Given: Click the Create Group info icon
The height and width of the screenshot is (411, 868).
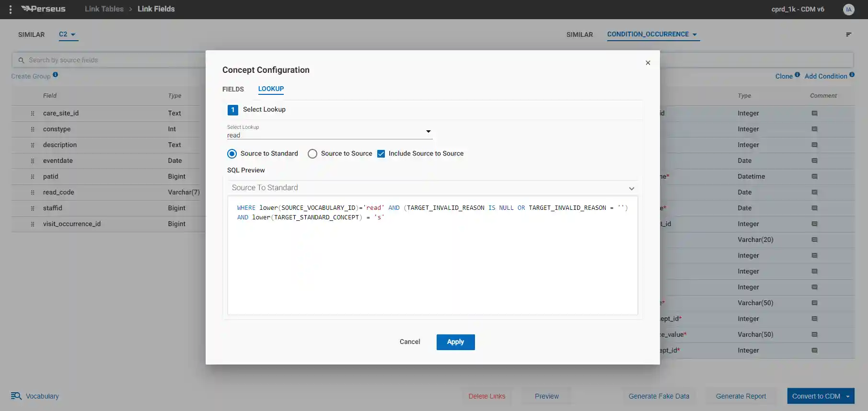Looking at the screenshot, I should click(55, 74).
